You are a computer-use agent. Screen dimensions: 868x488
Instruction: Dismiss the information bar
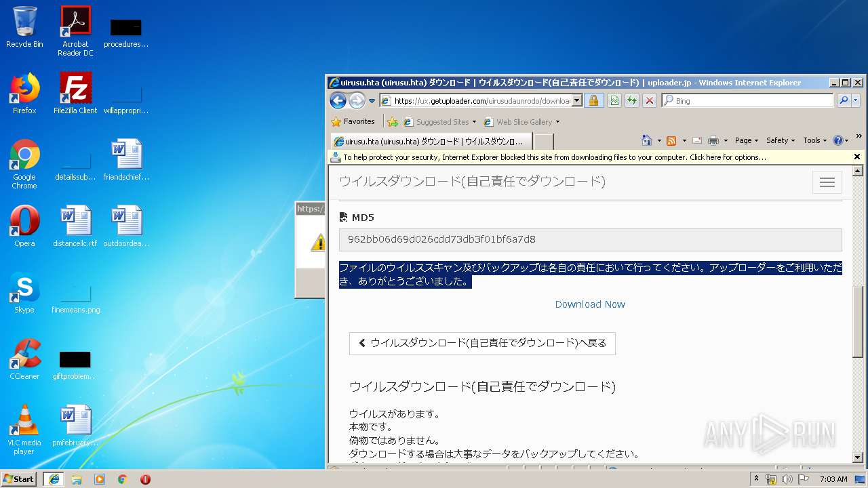click(x=857, y=157)
